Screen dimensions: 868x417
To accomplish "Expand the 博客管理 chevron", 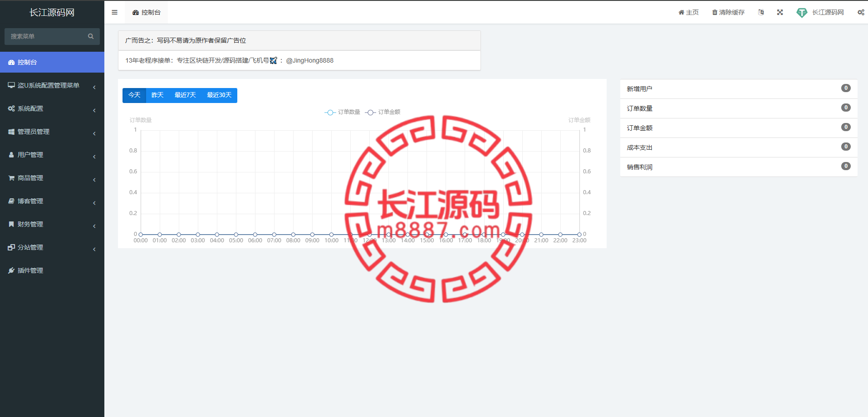I will point(94,203).
